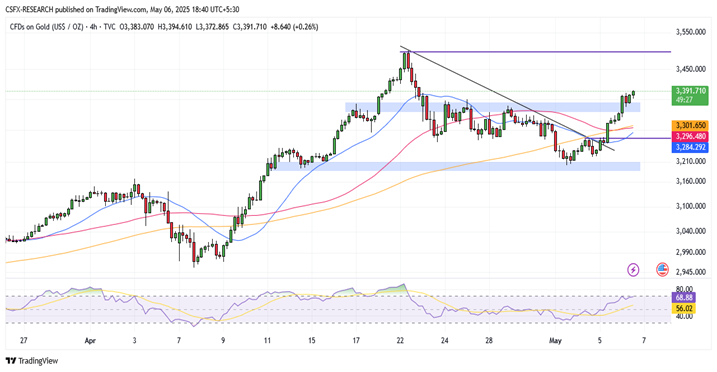Click the 3,040.000 price axis label

[x=690, y=231]
